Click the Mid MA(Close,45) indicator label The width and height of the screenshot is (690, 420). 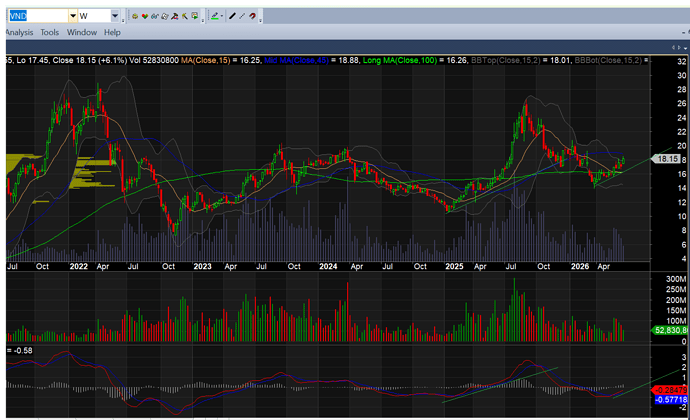tap(297, 60)
